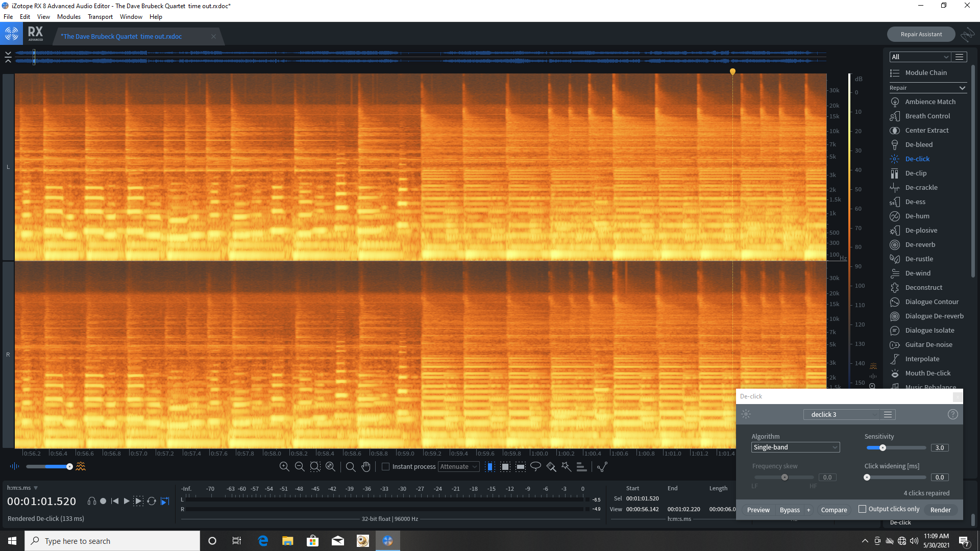Click the zoom selection tool magnifier
Image resolution: width=980 pixels, height=551 pixels.
(x=351, y=466)
